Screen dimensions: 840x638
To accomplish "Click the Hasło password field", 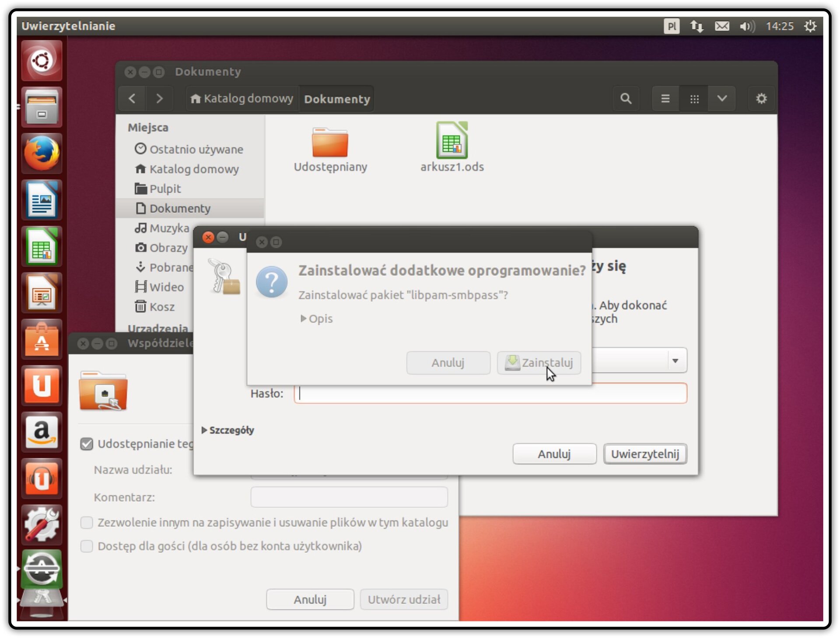I will 490,394.
